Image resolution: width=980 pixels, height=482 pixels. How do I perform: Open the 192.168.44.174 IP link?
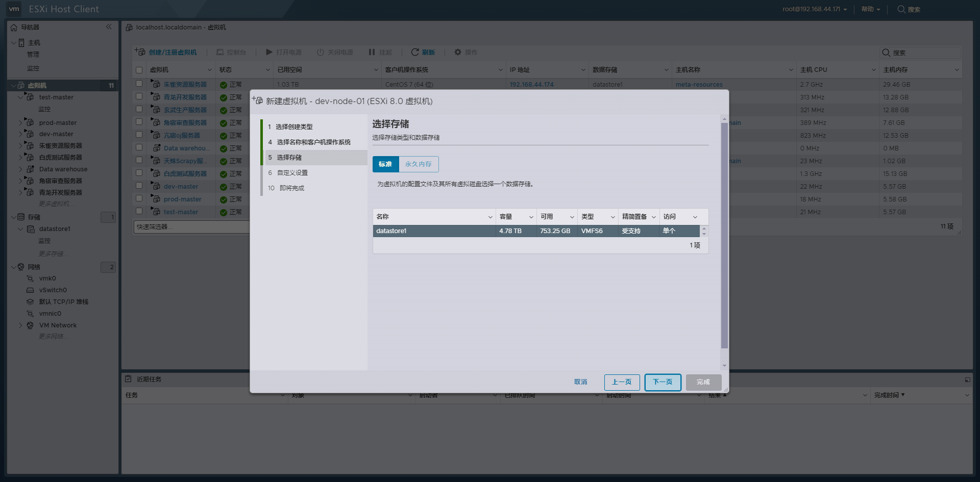point(531,84)
